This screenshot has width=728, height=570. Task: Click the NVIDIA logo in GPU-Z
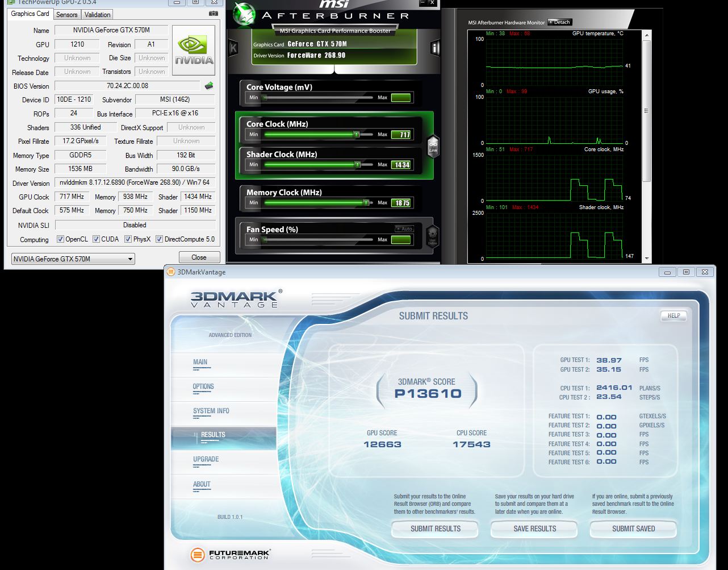point(194,51)
